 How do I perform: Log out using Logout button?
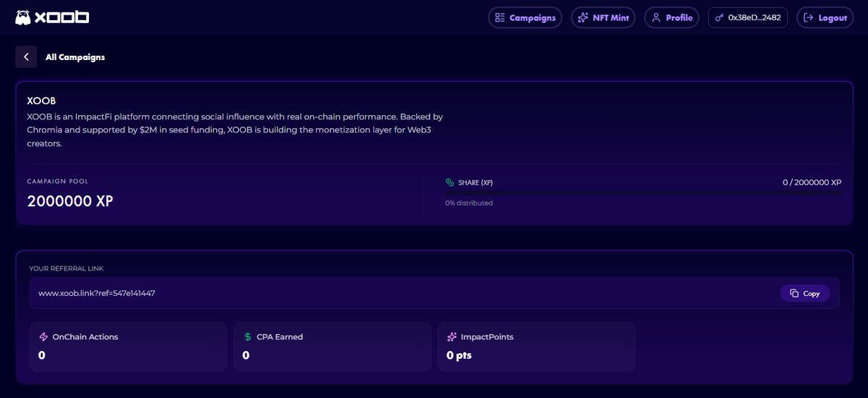click(825, 17)
